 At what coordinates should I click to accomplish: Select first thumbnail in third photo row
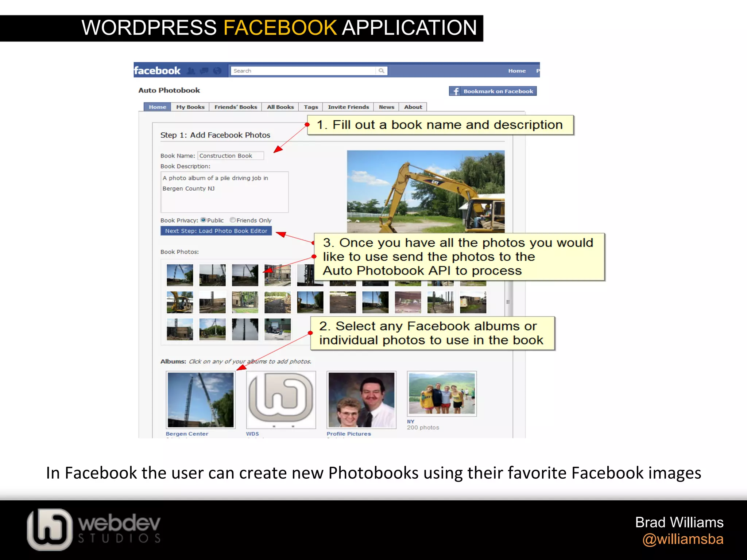click(180, 329)
